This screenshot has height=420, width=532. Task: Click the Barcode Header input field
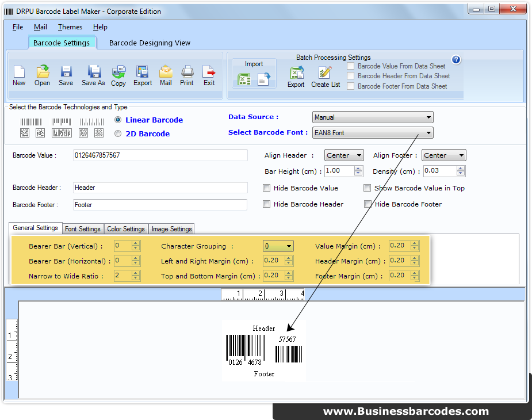160,188
